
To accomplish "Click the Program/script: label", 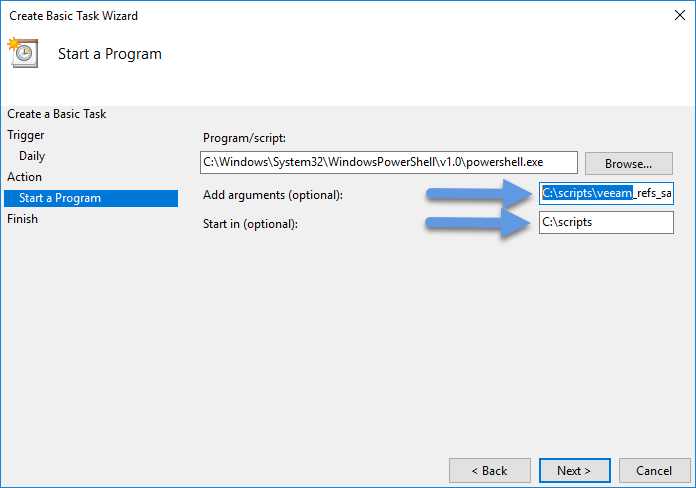I will coord(245,138).
